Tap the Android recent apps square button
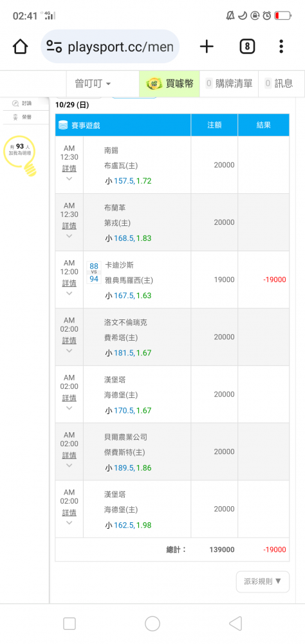Image resolution: width=305 pixels, height=644 pixels. click(69, 624)
